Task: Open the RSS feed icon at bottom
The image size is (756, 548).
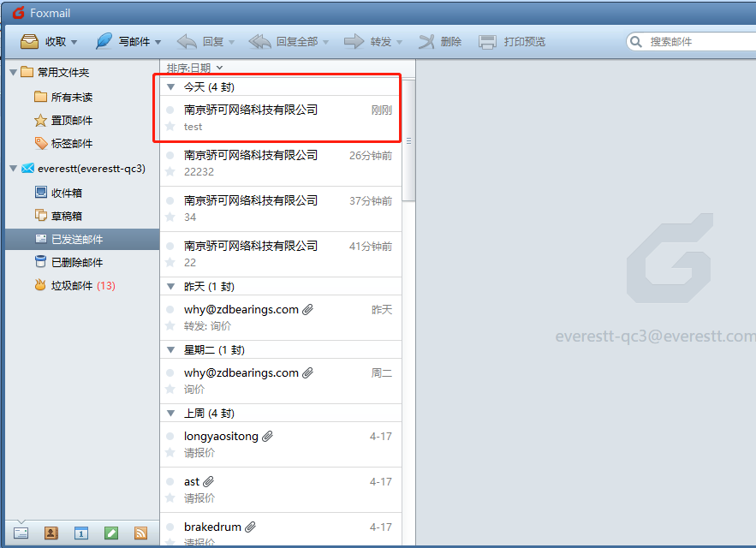Action: coord(140,533)
